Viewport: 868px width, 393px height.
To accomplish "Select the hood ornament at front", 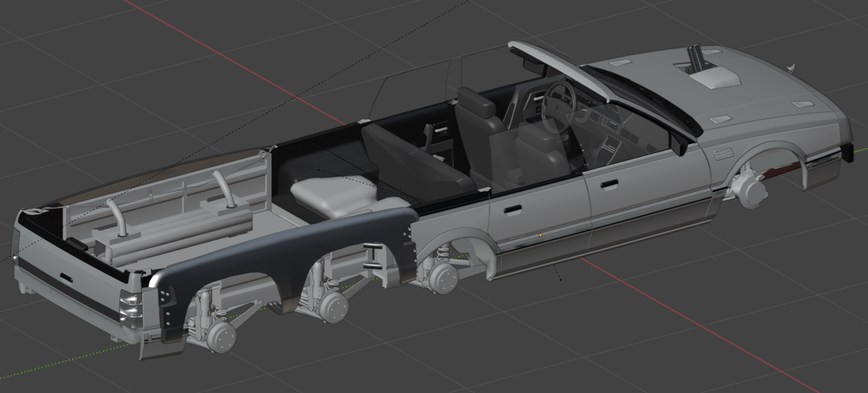I will tap(791, 68).
